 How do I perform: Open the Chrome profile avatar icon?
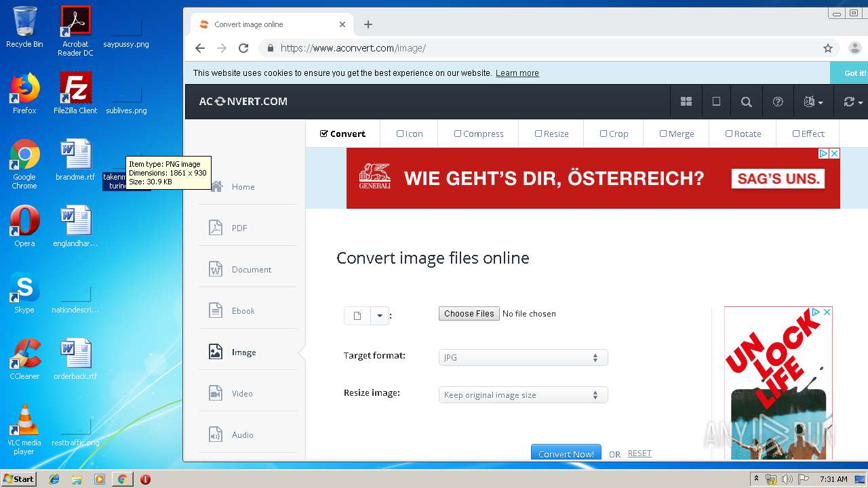pyautogui.click(x=854, y=48)
